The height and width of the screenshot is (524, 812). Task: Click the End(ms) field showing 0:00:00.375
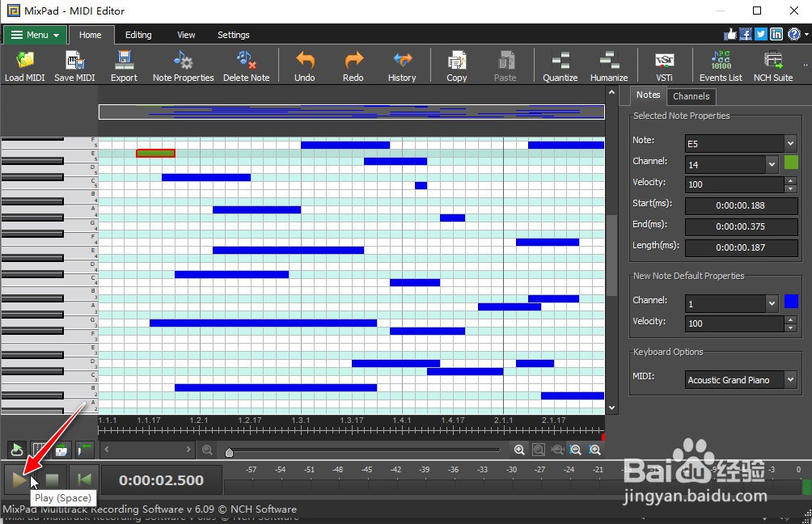[741, 226]
